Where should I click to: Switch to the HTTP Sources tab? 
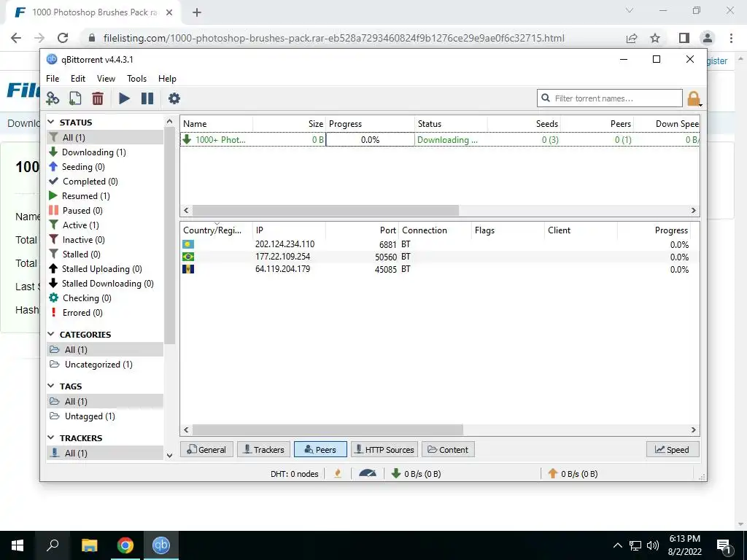click(384, 449)
